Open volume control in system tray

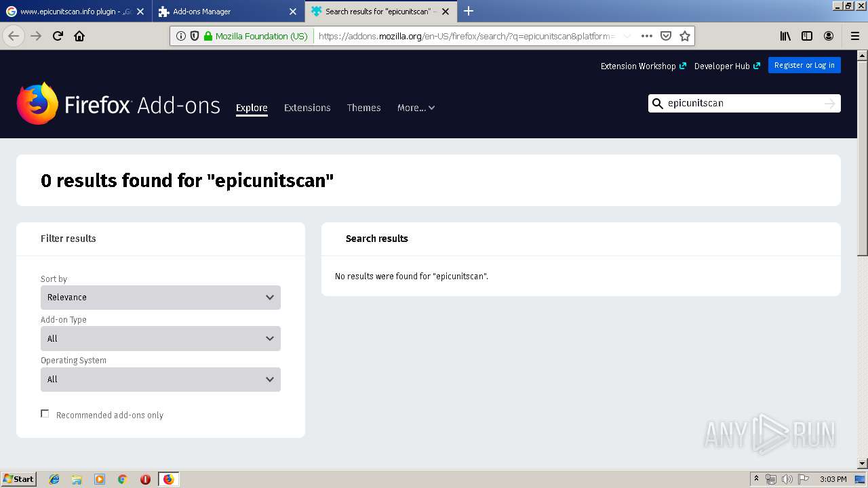coord(787,479)
